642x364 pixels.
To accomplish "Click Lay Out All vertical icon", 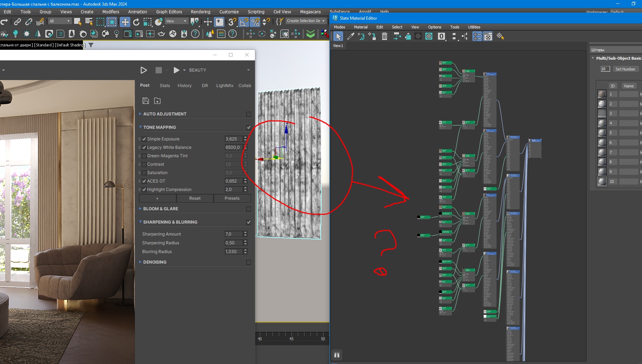I will click(x=454, y=36).
